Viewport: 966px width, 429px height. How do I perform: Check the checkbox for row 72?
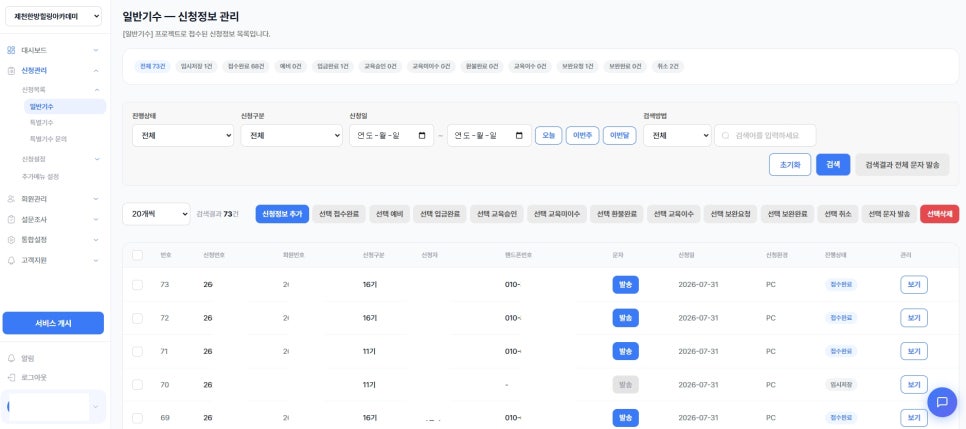(137, 318)
